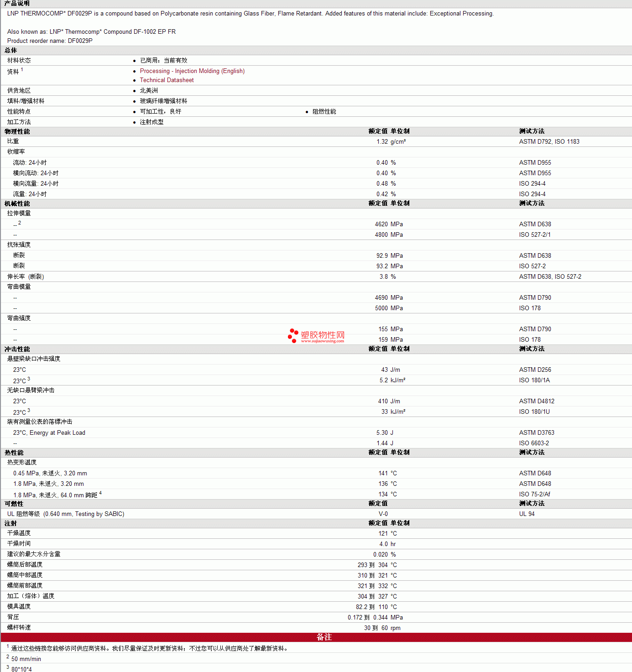Screen dimensions: 632x672
Task: Click the 玻璃纤维增强材料 filler entry
Action: point(163,101)
